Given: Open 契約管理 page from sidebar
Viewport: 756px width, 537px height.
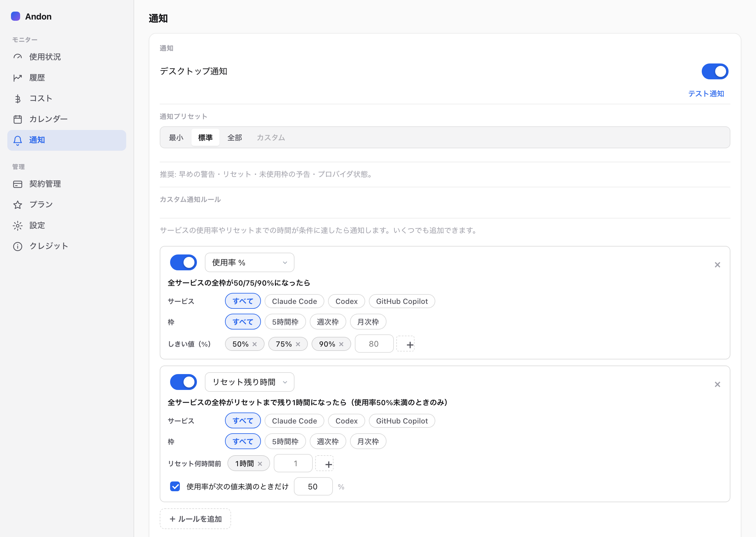Looking at the screenshot, I should pos(67,184).
